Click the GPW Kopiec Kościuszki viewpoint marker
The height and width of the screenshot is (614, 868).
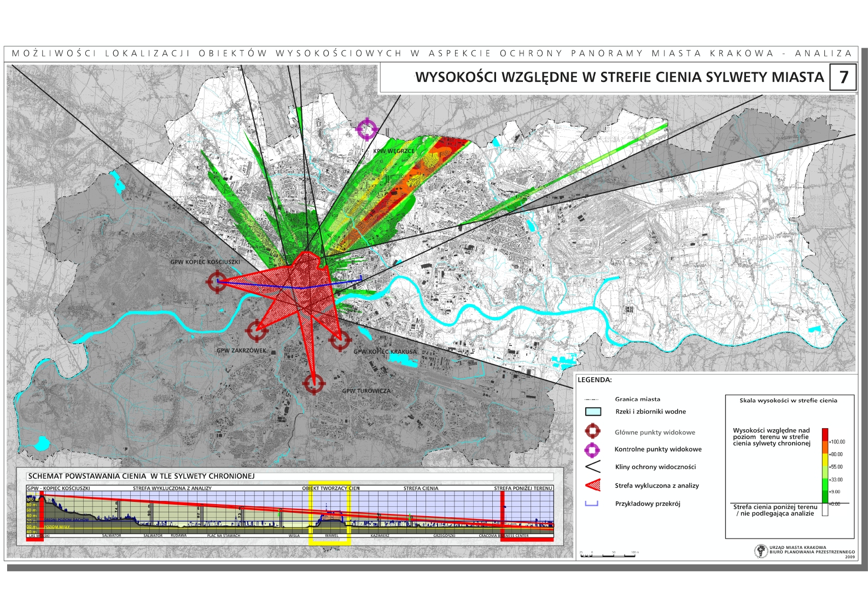(x=217, y=282)
